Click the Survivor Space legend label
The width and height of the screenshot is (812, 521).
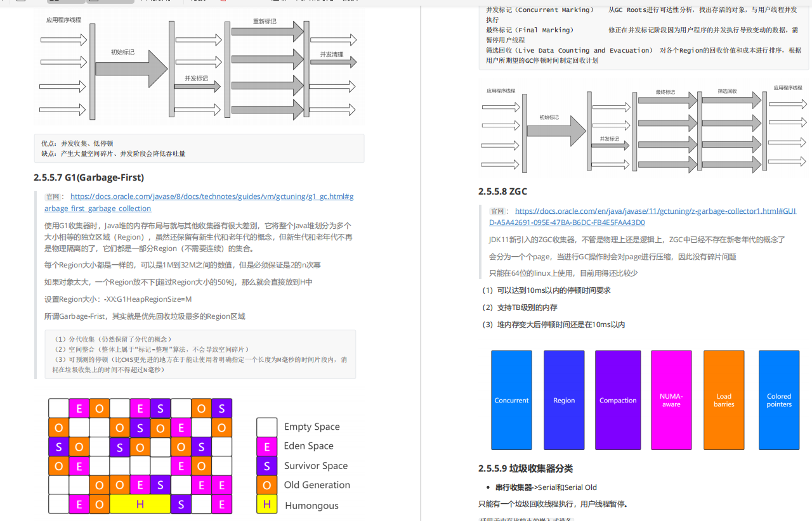tap(315, 465)
